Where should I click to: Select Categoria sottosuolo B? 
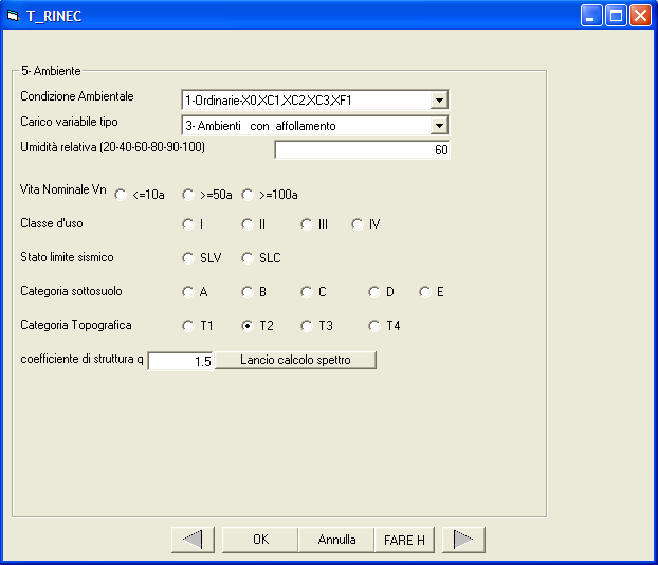tap(247, 292)
